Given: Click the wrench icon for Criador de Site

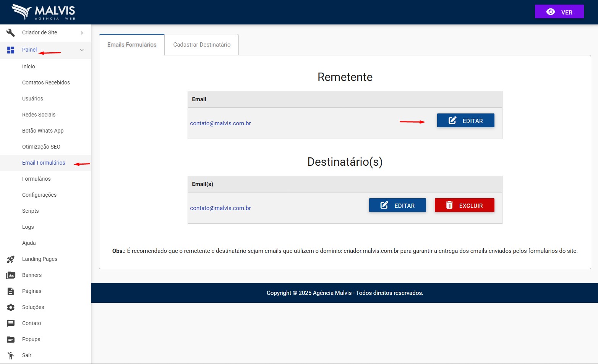Looking at the screenshot, I should [11, 33].
